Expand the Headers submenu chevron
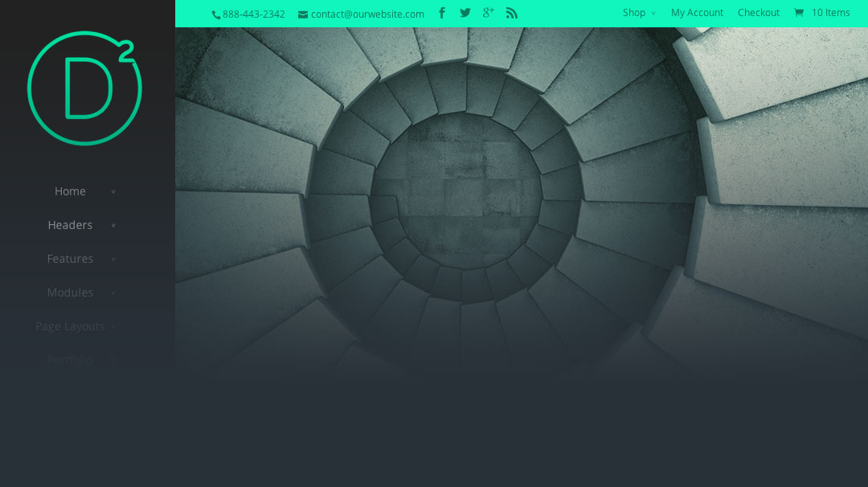This screenshot has height=487, width=868. (113, 226)
